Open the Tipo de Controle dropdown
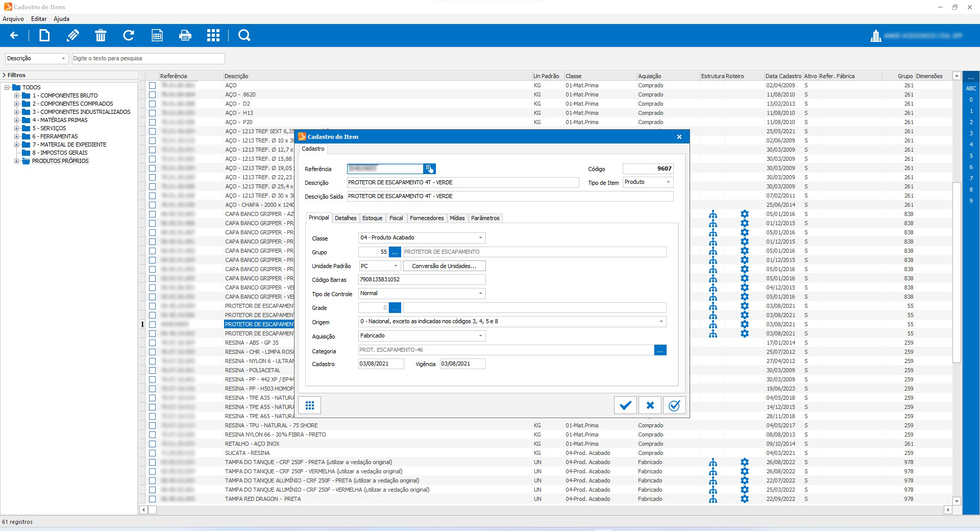This screenshot has width=980, height=531. [480, 294]
